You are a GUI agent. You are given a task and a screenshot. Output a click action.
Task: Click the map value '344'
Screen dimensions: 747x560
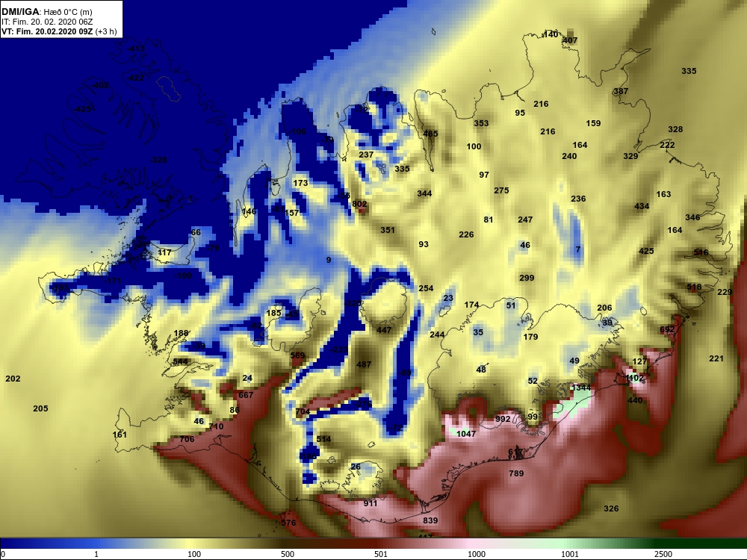click(424, 194)
